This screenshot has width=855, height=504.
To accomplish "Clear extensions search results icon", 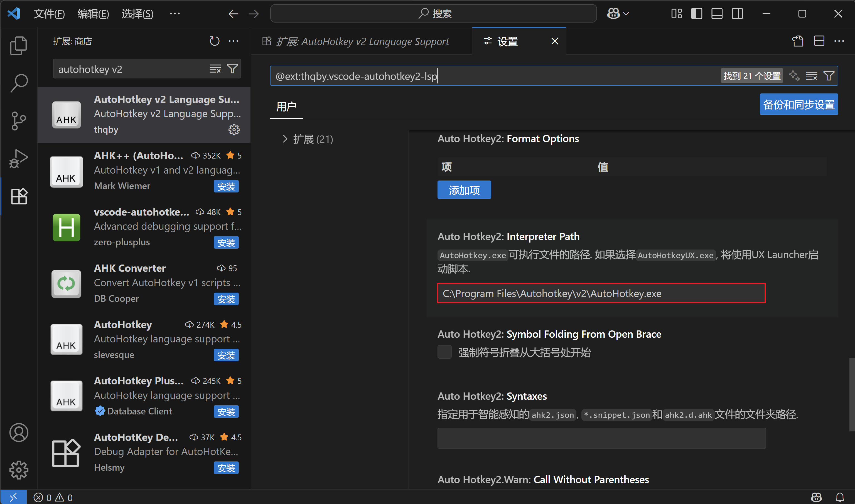I will pos(215,69).
